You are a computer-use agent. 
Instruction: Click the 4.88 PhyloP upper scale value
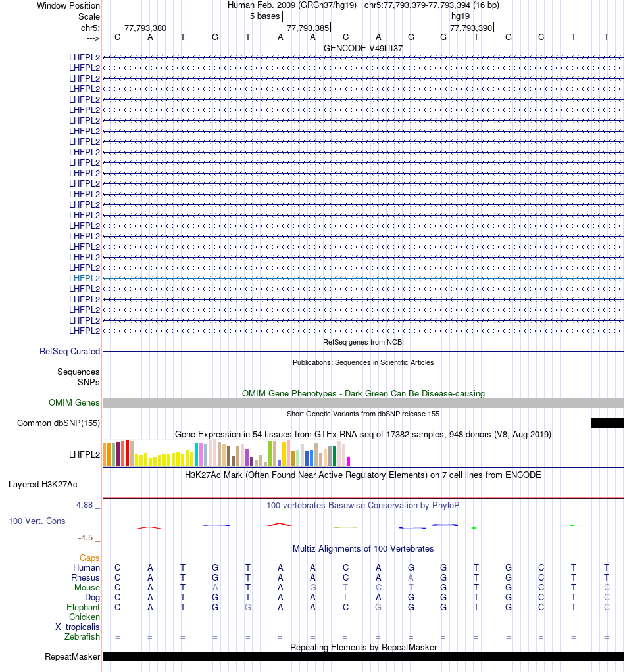tap(84, 505)
